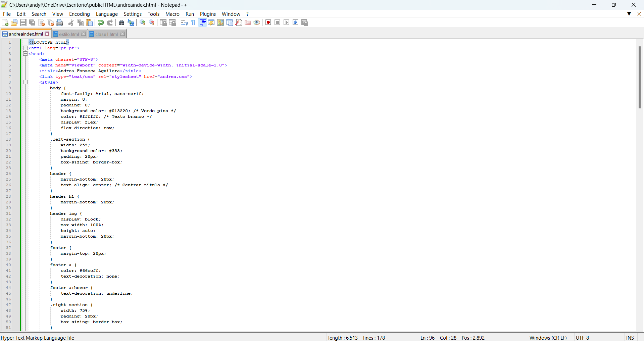Click the Zoom Out magnifier icon
Viewport: 644px width, 341px height.
click(152, 22)
